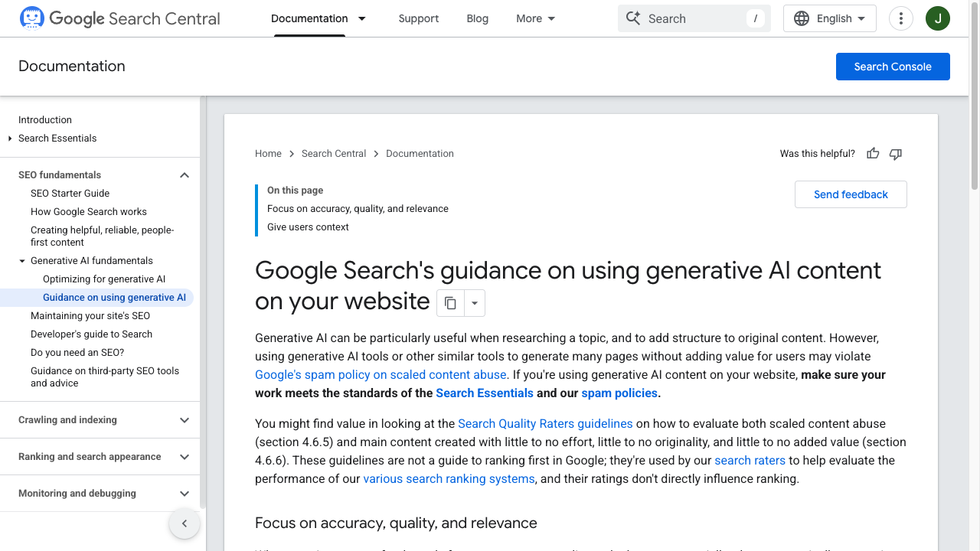Open the J user account avatar
980x551 pixels.
[938, 18]
